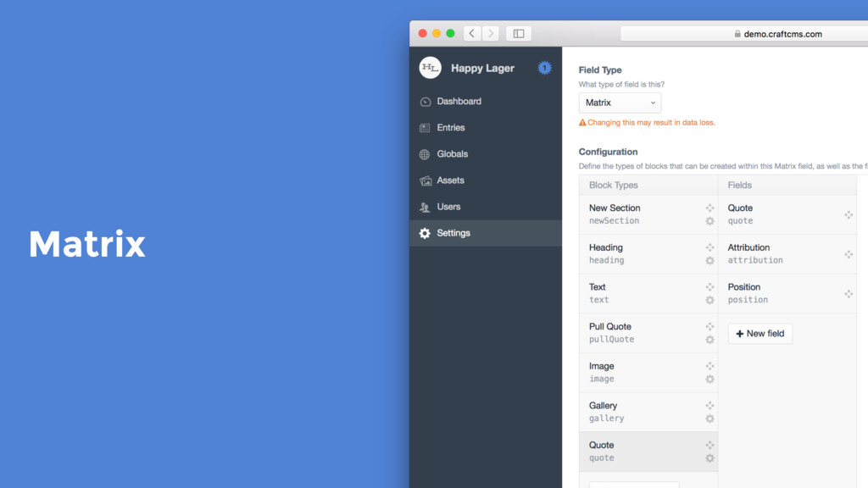Image resolution: width=868 pixels, height=488 pixels.
Task: Open the Field Type Matrix dropdown
Action: coord(620,103)
